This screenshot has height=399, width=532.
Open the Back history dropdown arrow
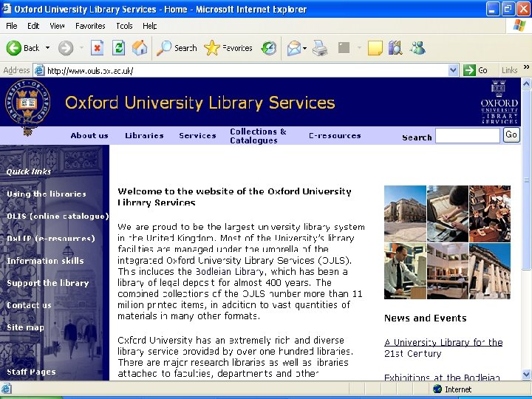pos(48,48)
